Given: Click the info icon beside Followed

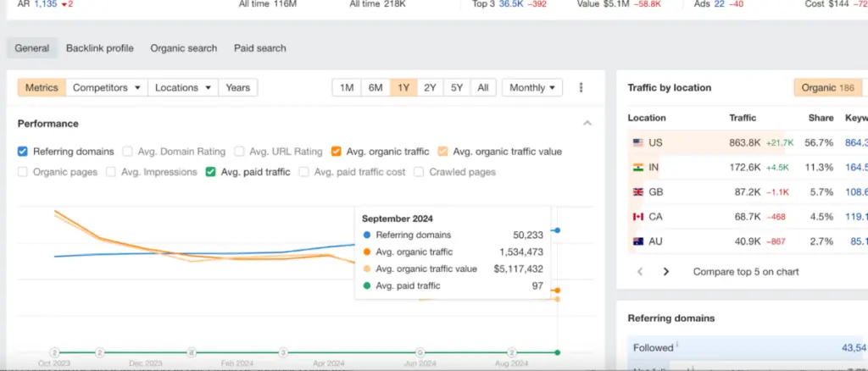Looking at the screenshot, I should pos(679,346).
